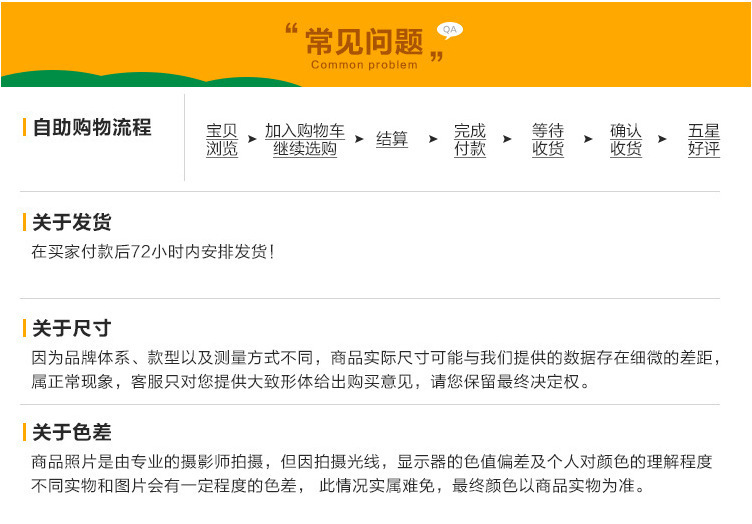Click the arrow between 确认收货 and 五星好评
The height and width of the screenshot is (524, 752).
click(662, 139)
